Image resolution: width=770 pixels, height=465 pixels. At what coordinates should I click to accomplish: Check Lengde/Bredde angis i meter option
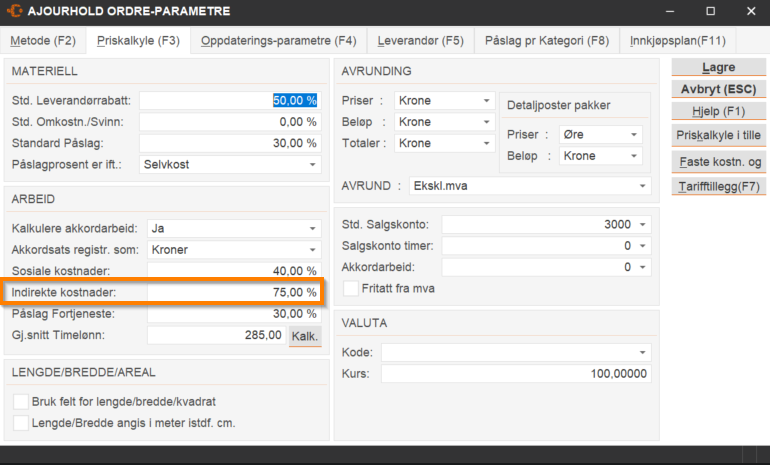pyautogui.click(x=21, y=423)
